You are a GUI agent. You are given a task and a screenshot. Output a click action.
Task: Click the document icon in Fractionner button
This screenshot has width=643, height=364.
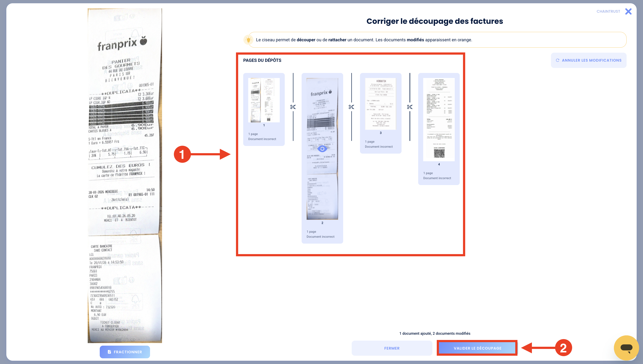coord(109,352)
